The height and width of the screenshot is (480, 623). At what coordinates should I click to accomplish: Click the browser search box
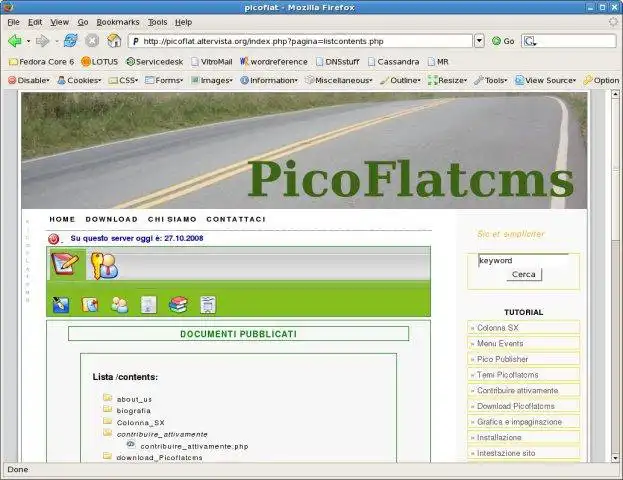pyautogui.click(x=569, y=41)
